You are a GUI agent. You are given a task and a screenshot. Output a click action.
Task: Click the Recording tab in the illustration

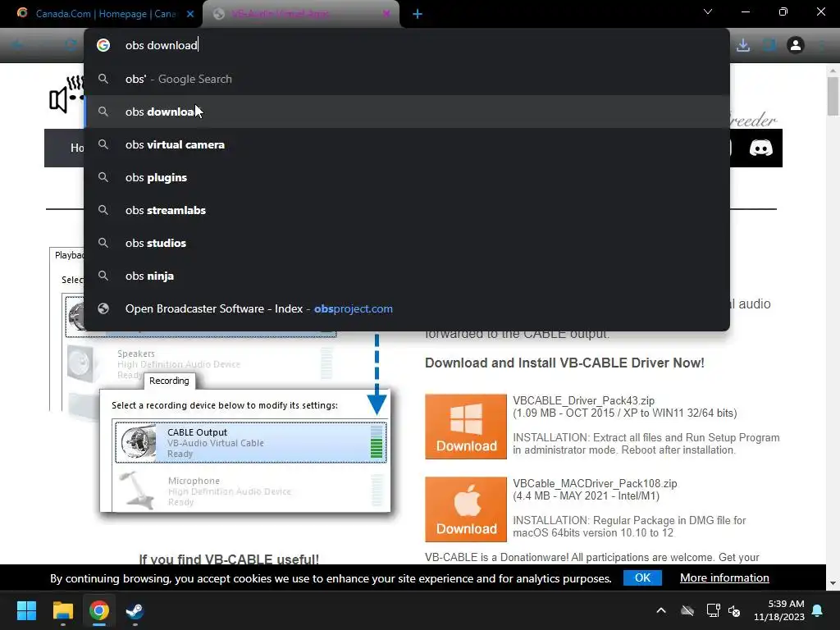click(169, 381)
